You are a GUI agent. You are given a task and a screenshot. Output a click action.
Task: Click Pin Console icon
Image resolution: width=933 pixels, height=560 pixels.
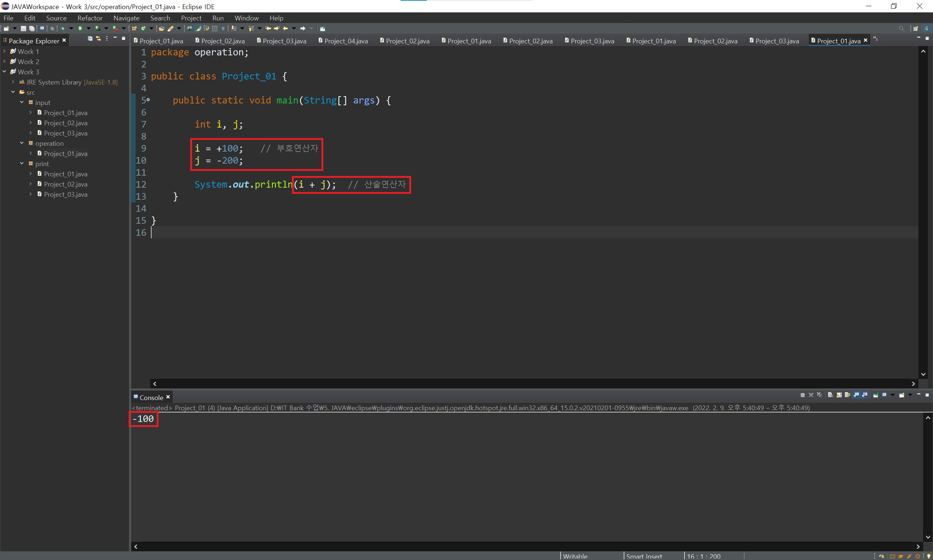pyautogui.click(x=876, y=395)
